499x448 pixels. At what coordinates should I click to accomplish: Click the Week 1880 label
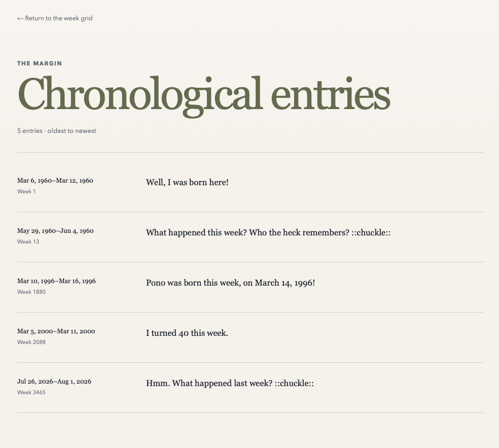coord(31,292)
